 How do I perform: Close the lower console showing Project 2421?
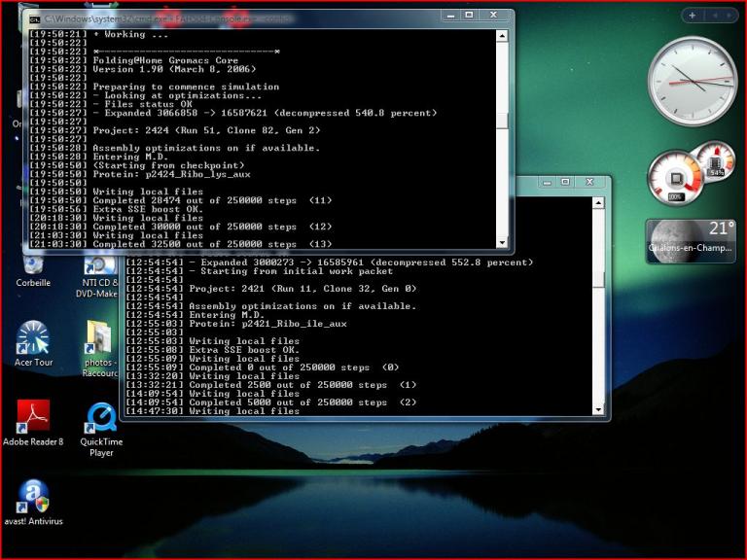589,182
